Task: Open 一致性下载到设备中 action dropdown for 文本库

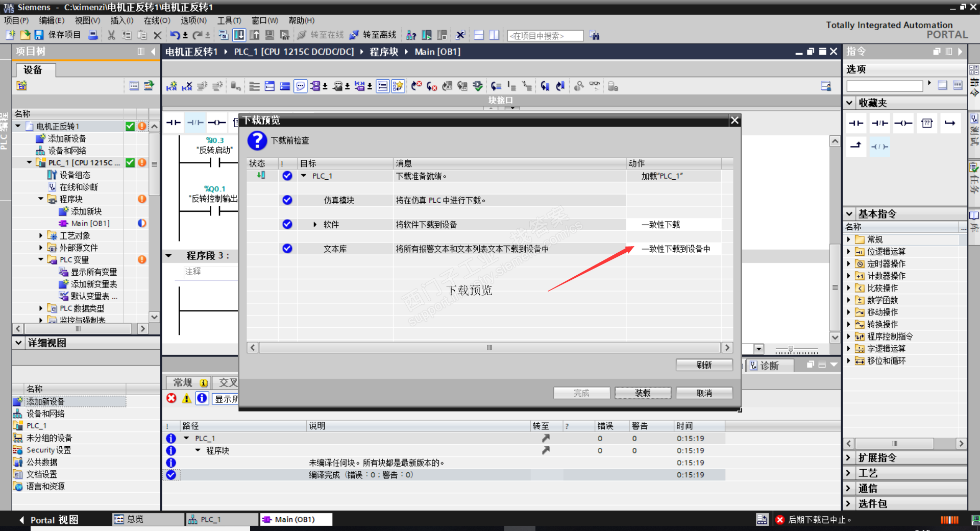Action: pyautogui.click(x=674, y=249)
